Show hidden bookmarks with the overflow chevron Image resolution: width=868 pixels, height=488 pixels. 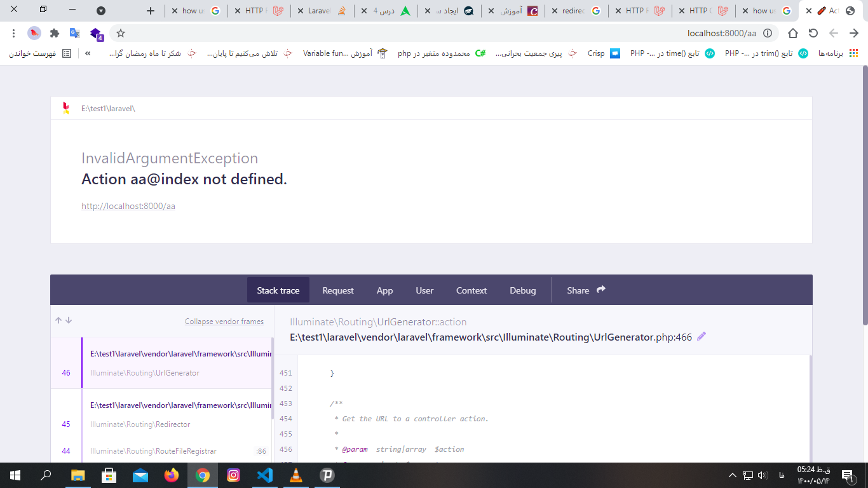click(88, 53)
